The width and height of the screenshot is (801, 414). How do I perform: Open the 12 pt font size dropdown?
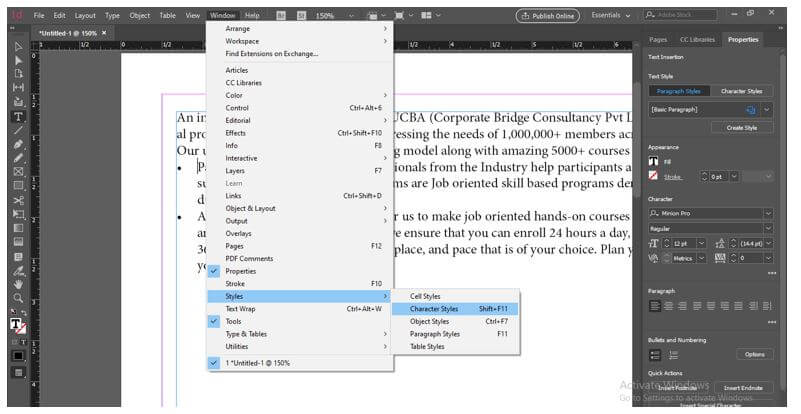pyautogui.click(x=701, y=243)
